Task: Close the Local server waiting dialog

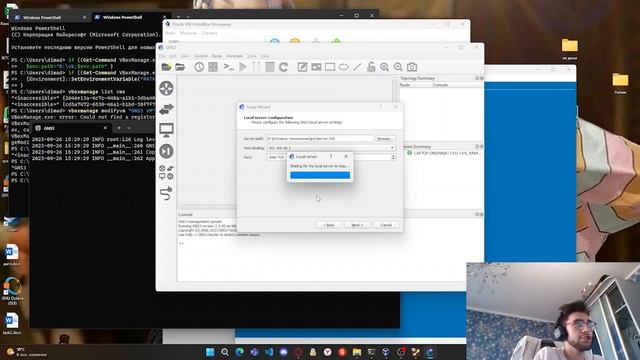Action: (346, 156)
